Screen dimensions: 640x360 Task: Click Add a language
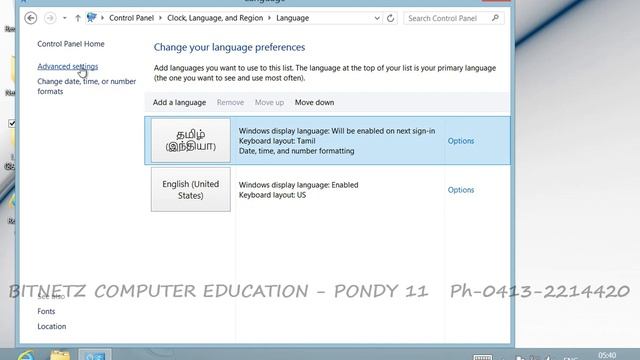point(179,102)
